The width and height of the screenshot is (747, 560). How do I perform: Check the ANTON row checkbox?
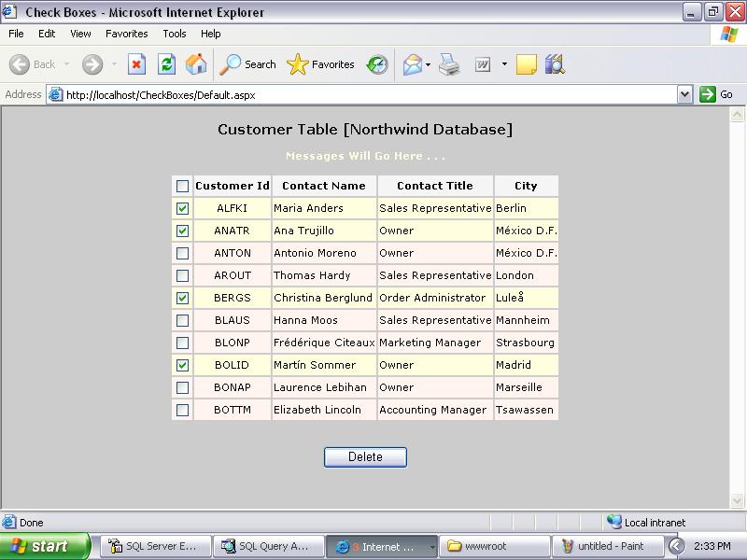182,253
